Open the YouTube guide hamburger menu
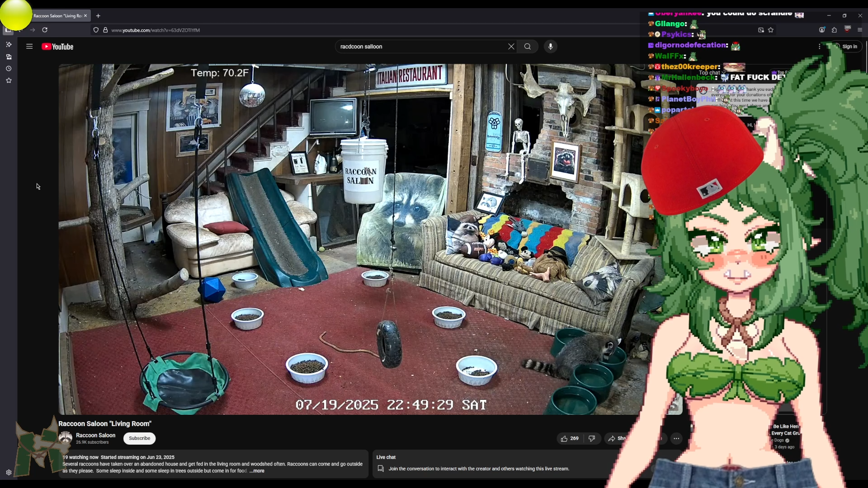The image size is (868, 488). point(29,47)
